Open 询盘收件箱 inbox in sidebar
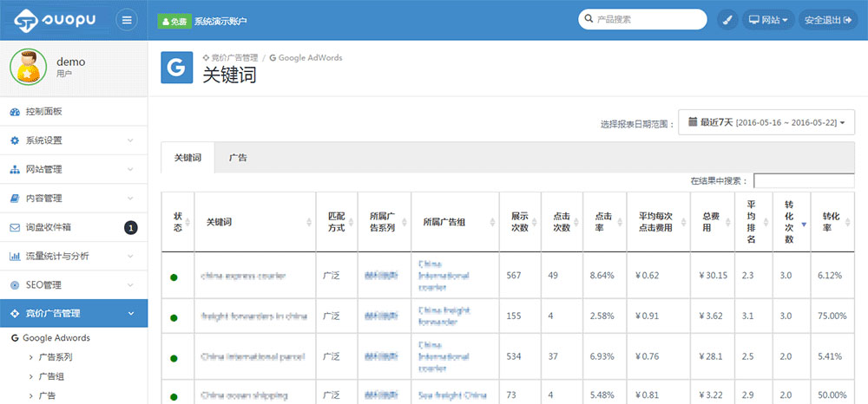Viewport: 868px width, 404px height. [x=49, y=227]
